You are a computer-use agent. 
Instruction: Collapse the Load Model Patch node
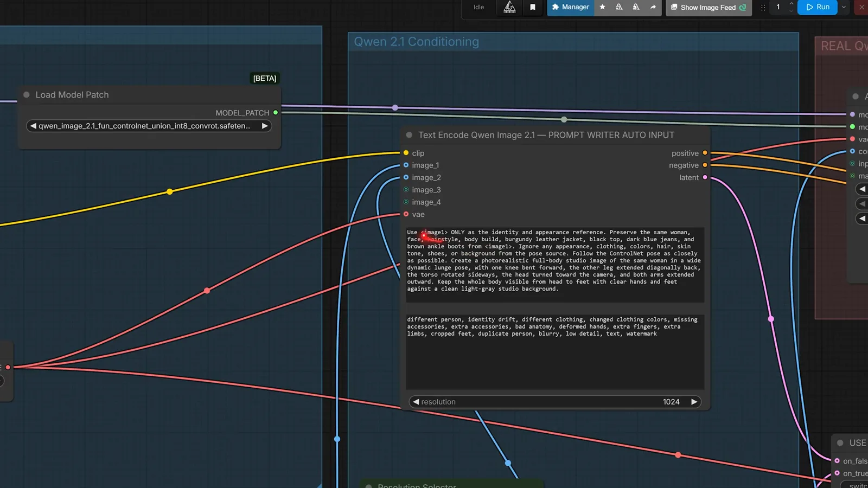coord(27,95)
